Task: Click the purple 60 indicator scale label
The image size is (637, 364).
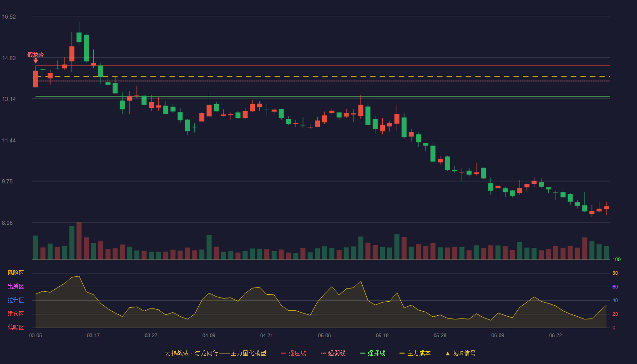Action: click(615, 287)
